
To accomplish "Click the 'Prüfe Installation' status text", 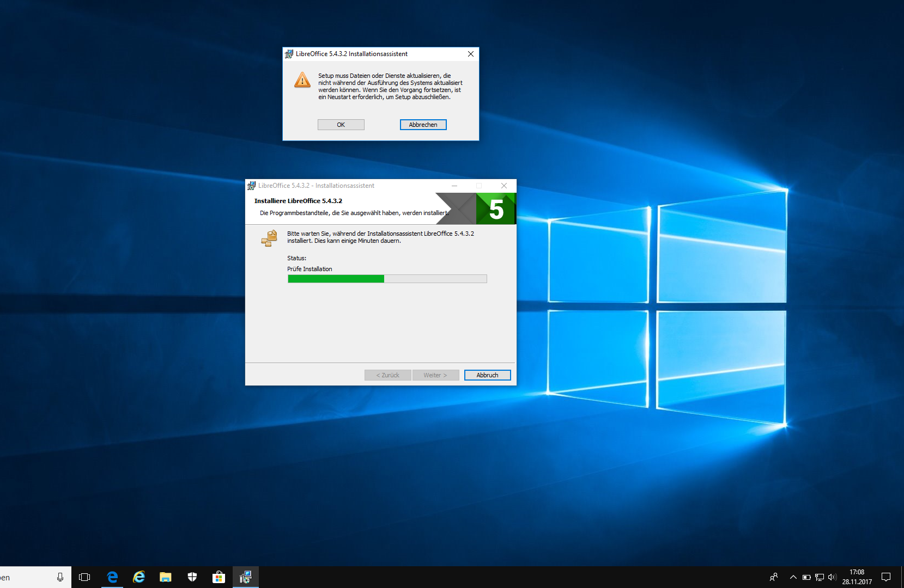I will 310,269.
